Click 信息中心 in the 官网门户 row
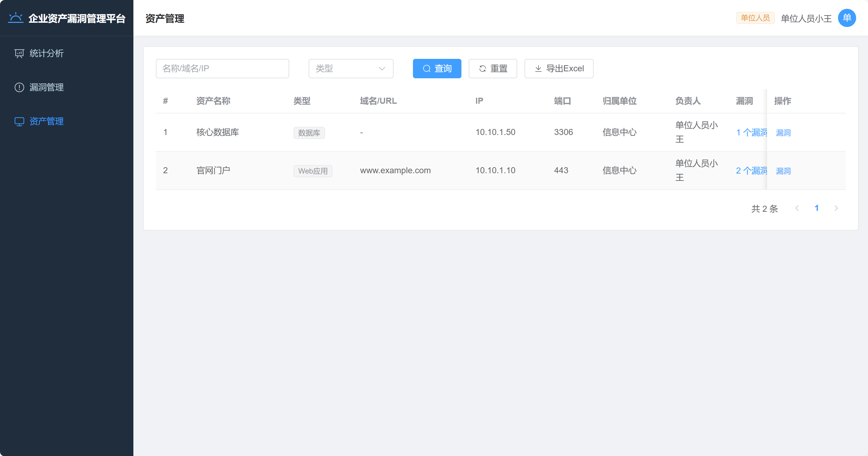Screen dimensions: 868x456 pyautogui.click(x=619, y=170)
